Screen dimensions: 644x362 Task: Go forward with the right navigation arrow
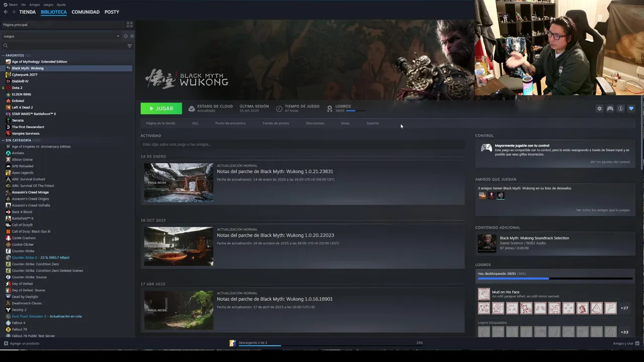[13, 12]
